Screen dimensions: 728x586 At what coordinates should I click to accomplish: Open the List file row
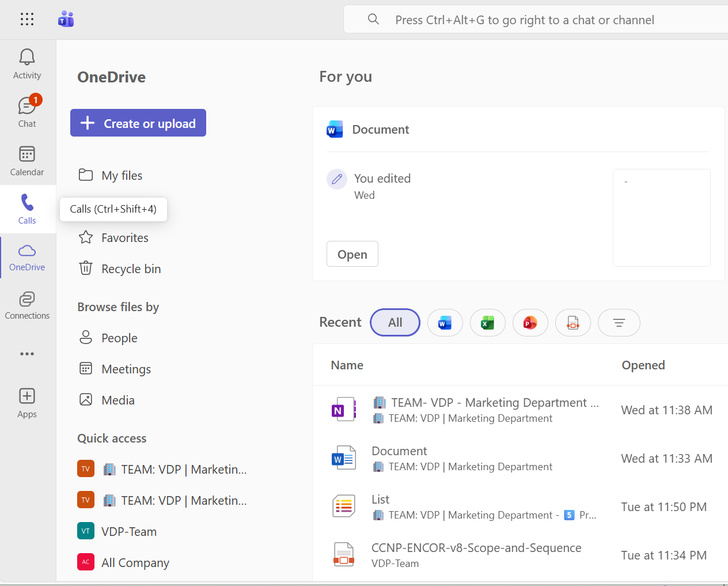(x=521, y=506)
